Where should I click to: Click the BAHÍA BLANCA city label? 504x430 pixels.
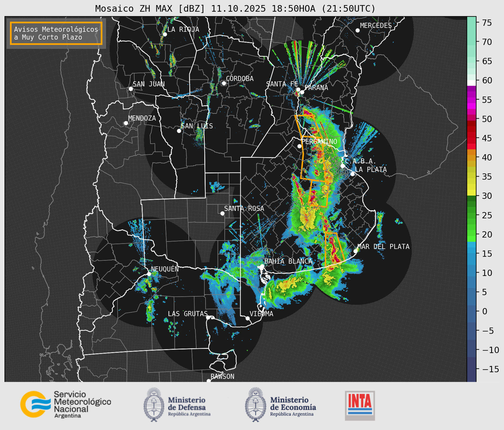288,261
